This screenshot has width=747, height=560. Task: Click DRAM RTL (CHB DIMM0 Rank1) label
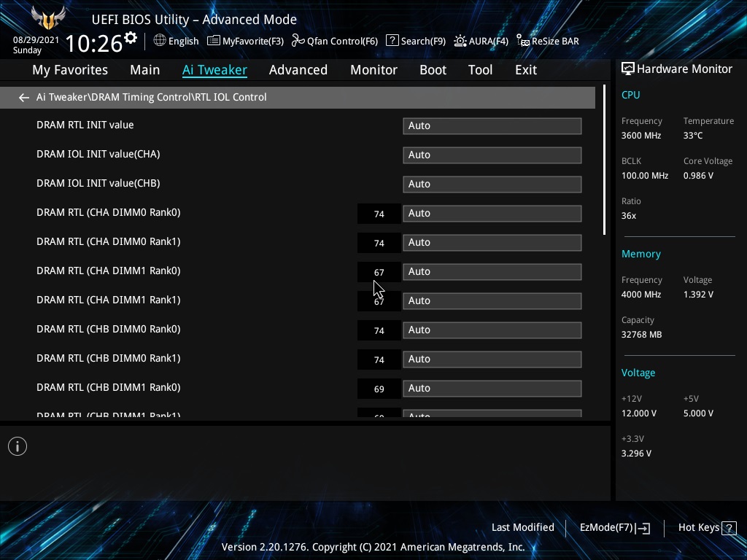108,358
